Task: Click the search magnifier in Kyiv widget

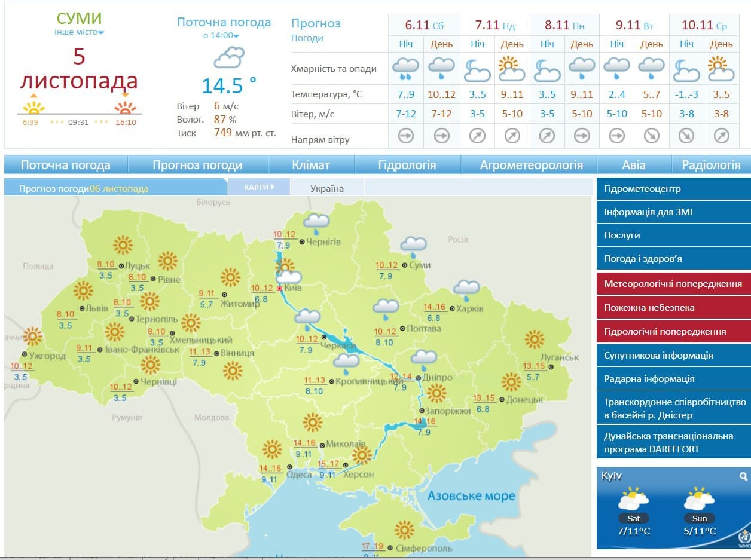Action: [743, 476]
